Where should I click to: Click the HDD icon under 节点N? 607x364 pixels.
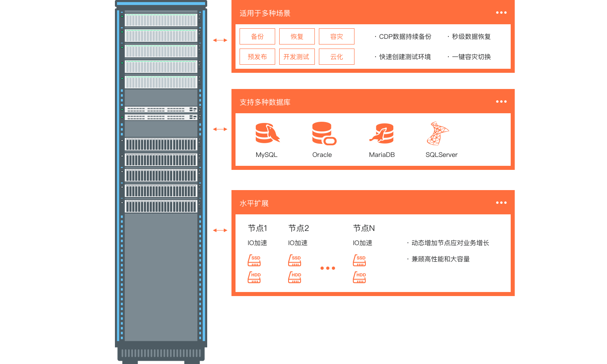point(359,277)
